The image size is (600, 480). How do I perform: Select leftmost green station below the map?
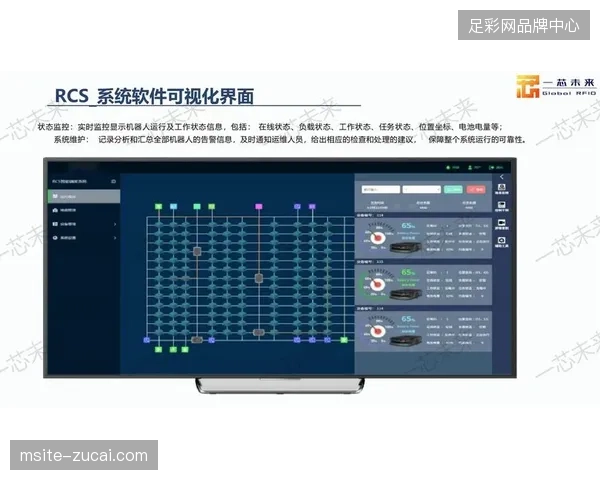tap(158, 349)
